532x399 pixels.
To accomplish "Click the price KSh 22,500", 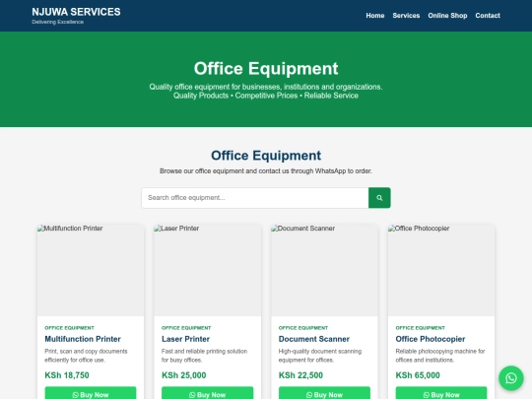I will point(300,375).
